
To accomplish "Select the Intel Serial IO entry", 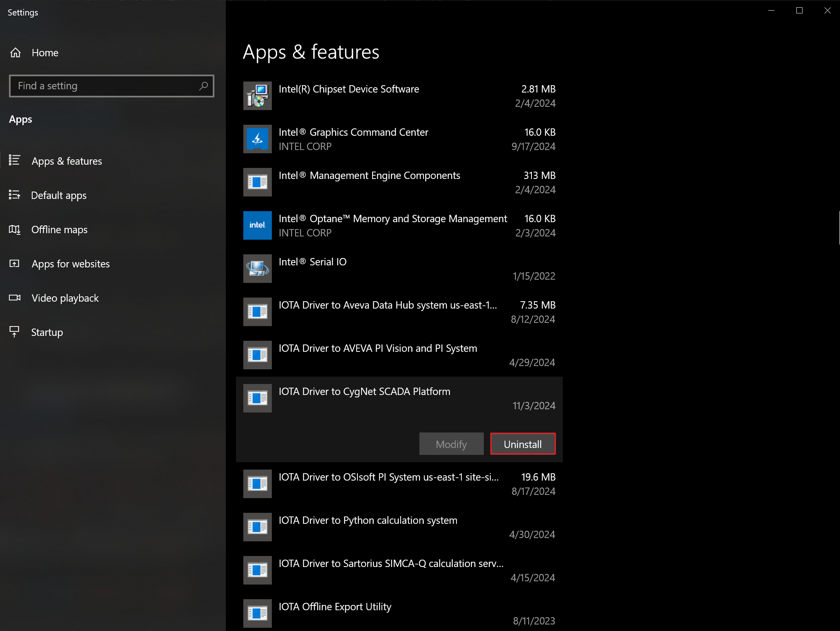I will [x=399, y=269].
